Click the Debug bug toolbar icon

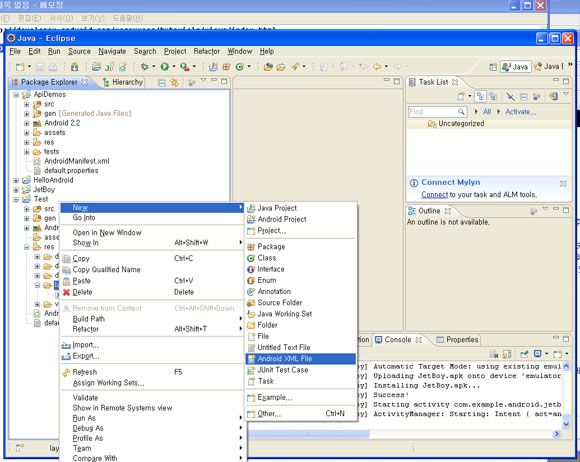pyautogui.click(x=145, y=67)
